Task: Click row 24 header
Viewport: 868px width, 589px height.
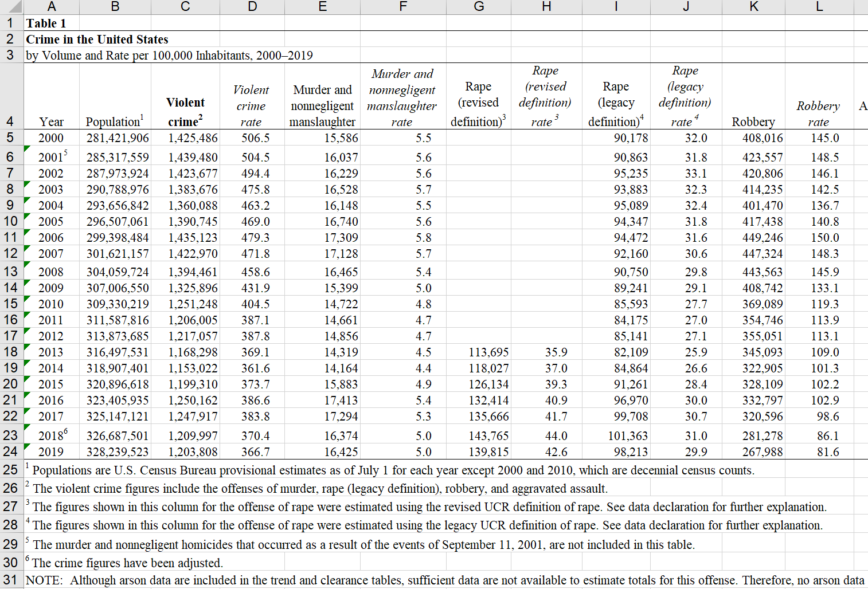Action: (x=10, y=451)
